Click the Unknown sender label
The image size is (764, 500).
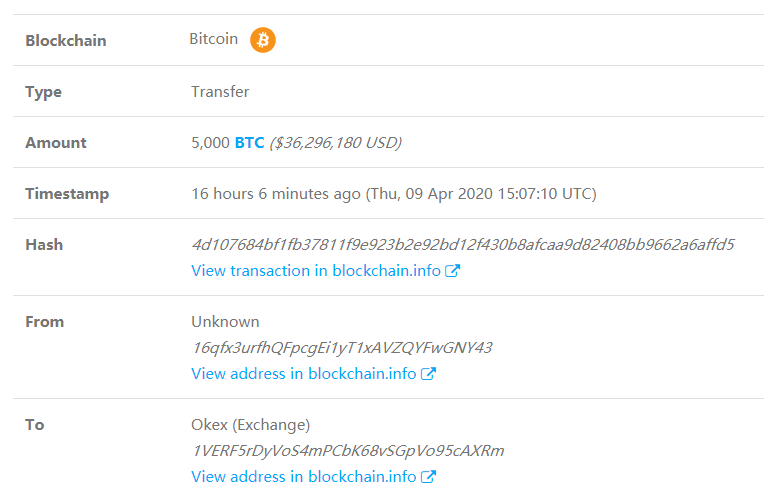click(225, 322)
